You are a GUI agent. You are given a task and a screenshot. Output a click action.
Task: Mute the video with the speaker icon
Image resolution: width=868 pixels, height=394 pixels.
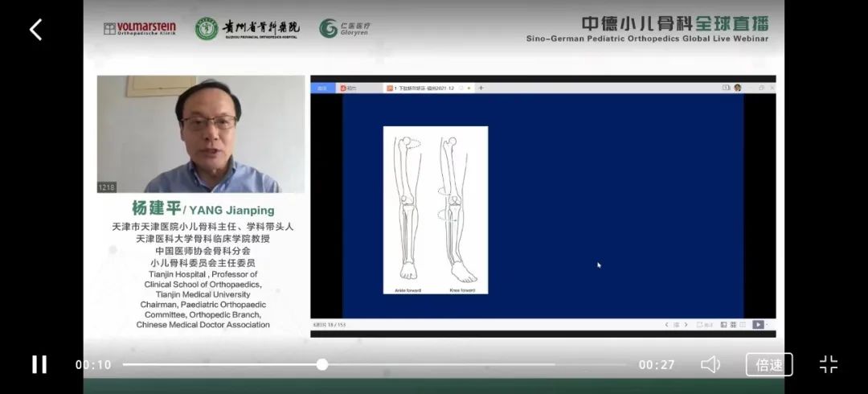point(710,364)
